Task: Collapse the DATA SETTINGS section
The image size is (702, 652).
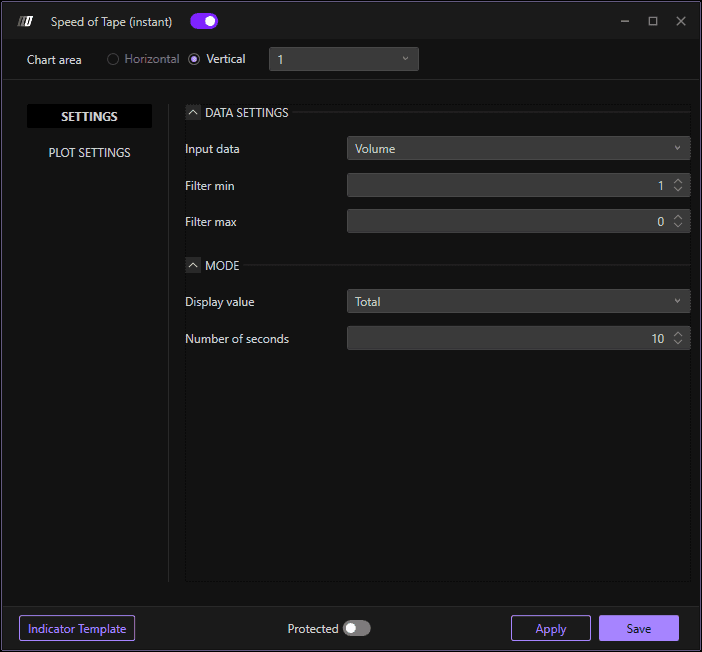Action: (193, 112)
